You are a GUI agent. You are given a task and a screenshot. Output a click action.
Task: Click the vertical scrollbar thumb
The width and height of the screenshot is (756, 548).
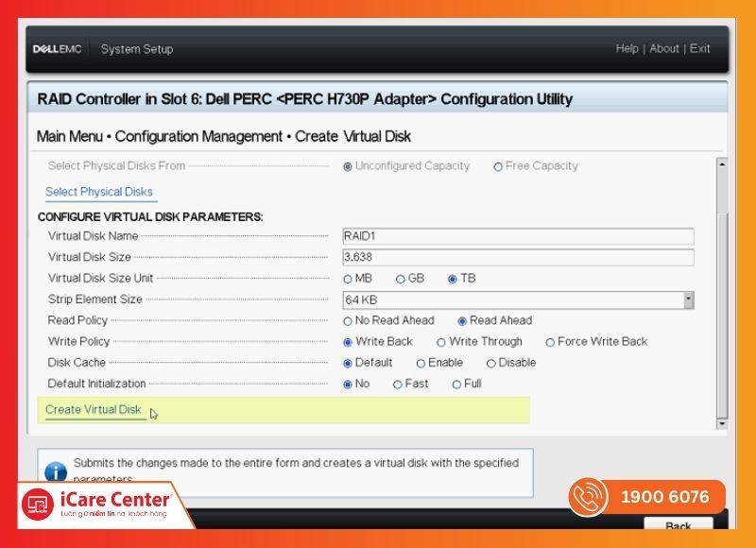coord(722,314)
